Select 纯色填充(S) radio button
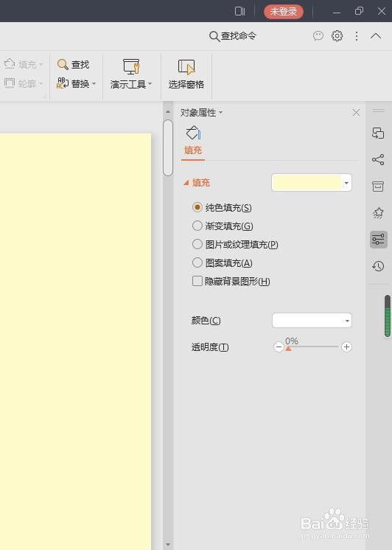The height and width of the screenshot is (550, 392). point(197,207)
